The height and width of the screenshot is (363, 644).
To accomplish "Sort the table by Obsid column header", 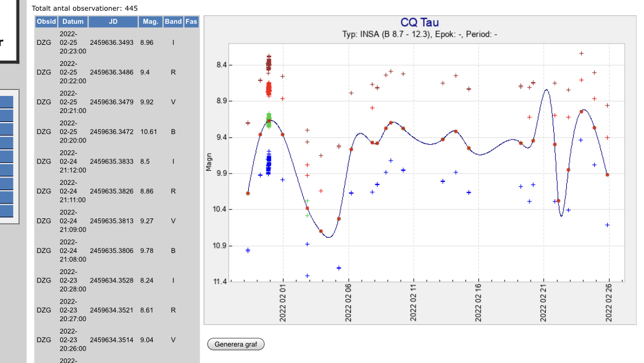I will (46, 22).
